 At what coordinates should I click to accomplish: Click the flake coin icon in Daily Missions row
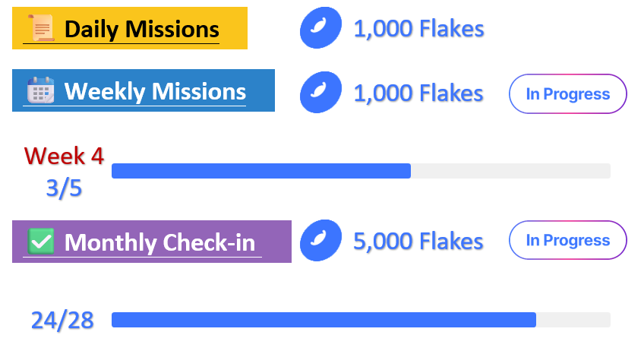[x=320, y=29]
